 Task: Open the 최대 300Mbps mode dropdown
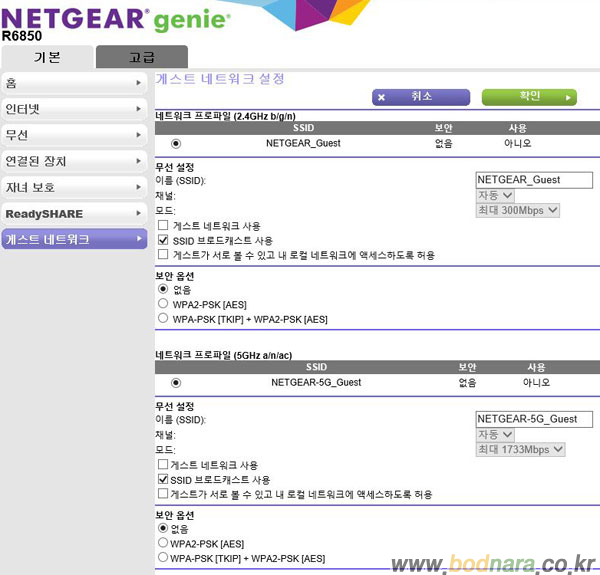pos(517,210)
